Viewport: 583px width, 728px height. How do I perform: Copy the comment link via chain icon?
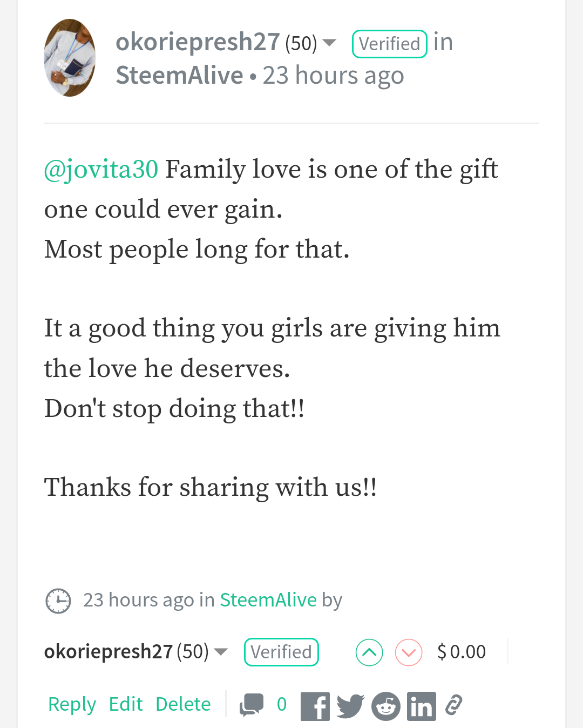(454, 705)
